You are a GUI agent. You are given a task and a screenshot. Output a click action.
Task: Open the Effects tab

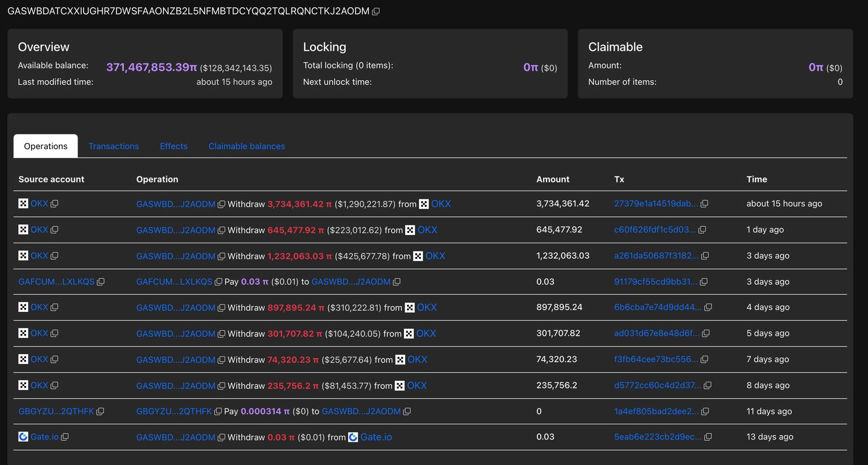pyautogui.click(x=173, y=146)
